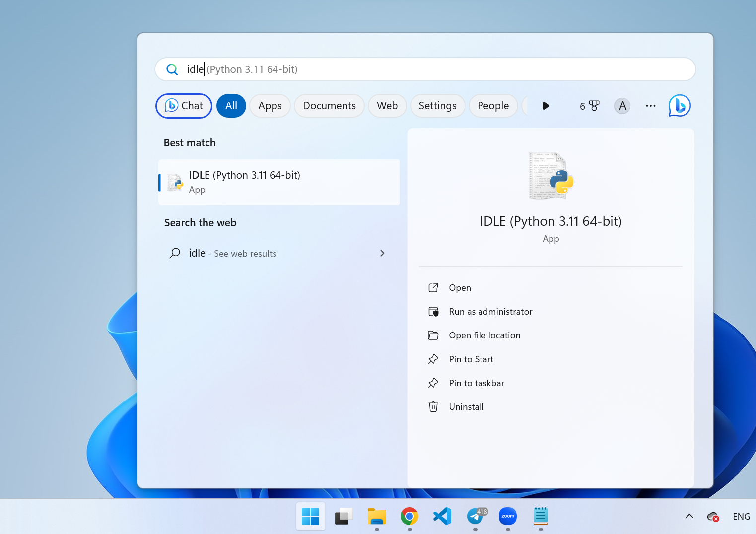Viewport: 756px width, 534px height.
Task: Expand idle web results chevron
Action: pyautogui.click(x=382, y=253)
